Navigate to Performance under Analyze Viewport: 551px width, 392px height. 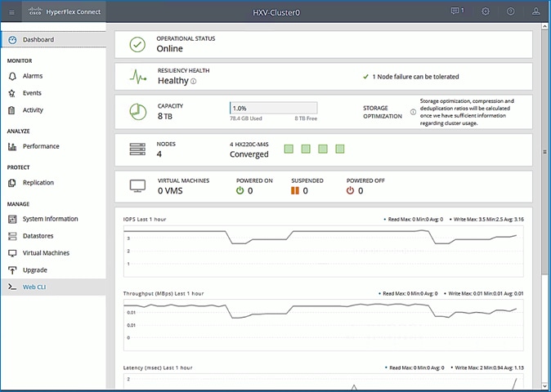click(x=40, y=146)
